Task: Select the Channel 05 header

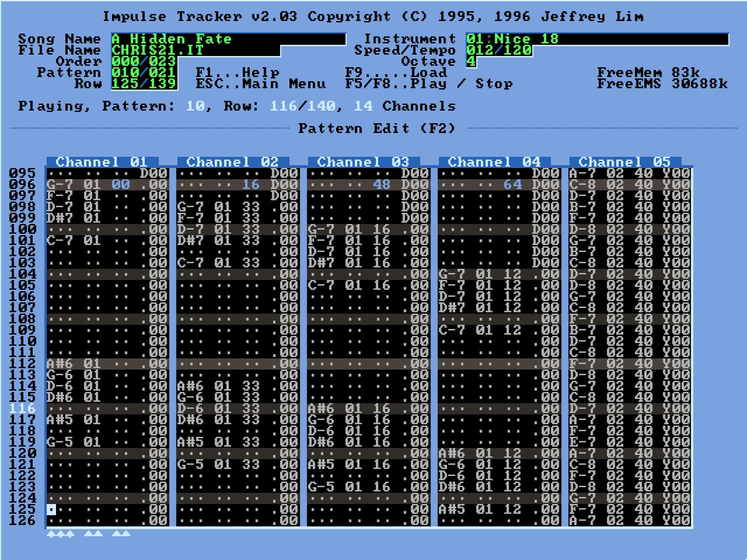Action: click(x=625, y=162)
